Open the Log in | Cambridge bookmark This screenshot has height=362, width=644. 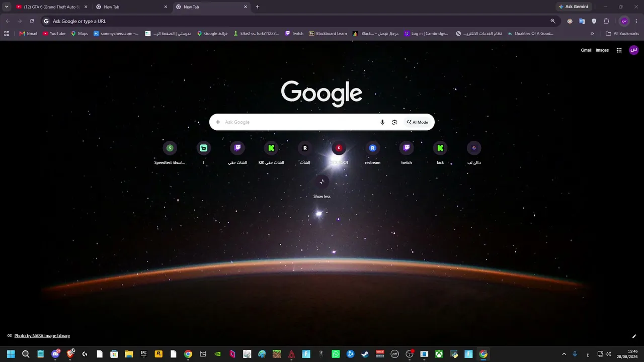pyautogui.click(x=426, y=34)
